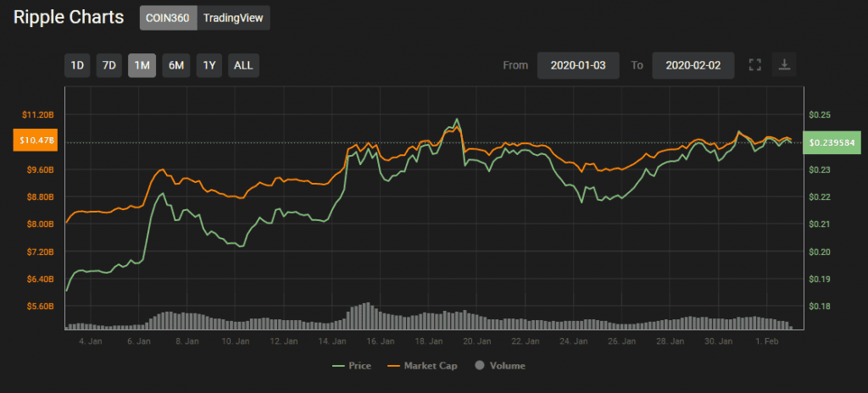Switch to the TradingView tab
The image size is (868, 393).
coord(234,18)
